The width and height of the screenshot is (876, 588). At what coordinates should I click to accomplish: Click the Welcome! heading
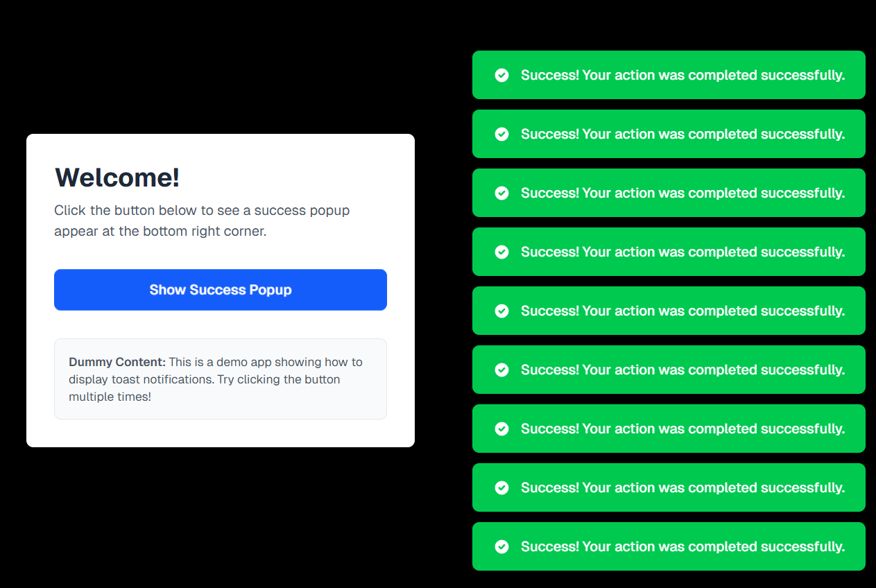tap(117, 178)
